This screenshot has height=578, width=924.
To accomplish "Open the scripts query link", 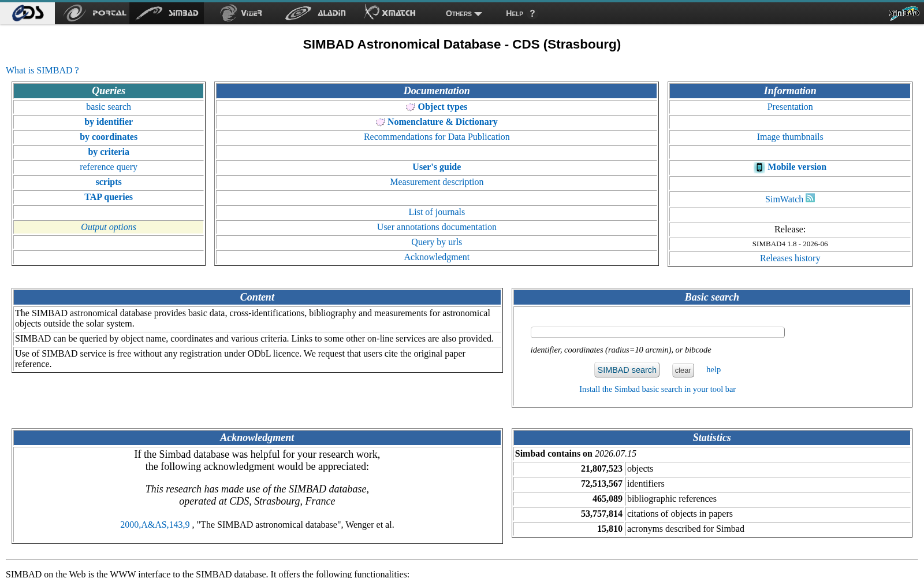I will click(x=109, y=182).
